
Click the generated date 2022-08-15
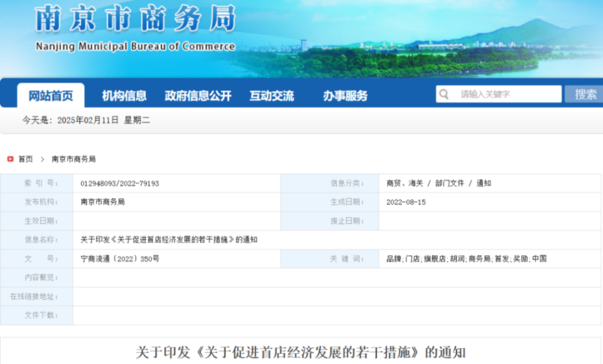(406, 202)
